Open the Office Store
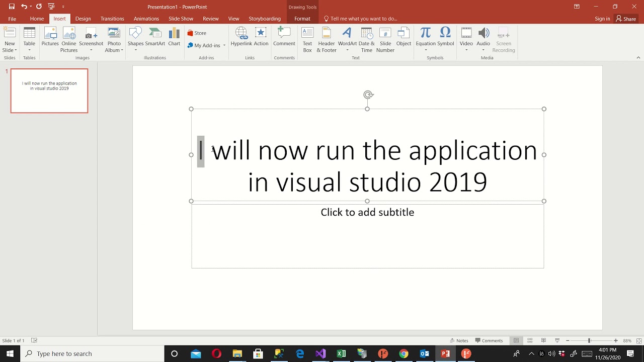This screenshot has height=362, width=644. [x=197, y=33]
